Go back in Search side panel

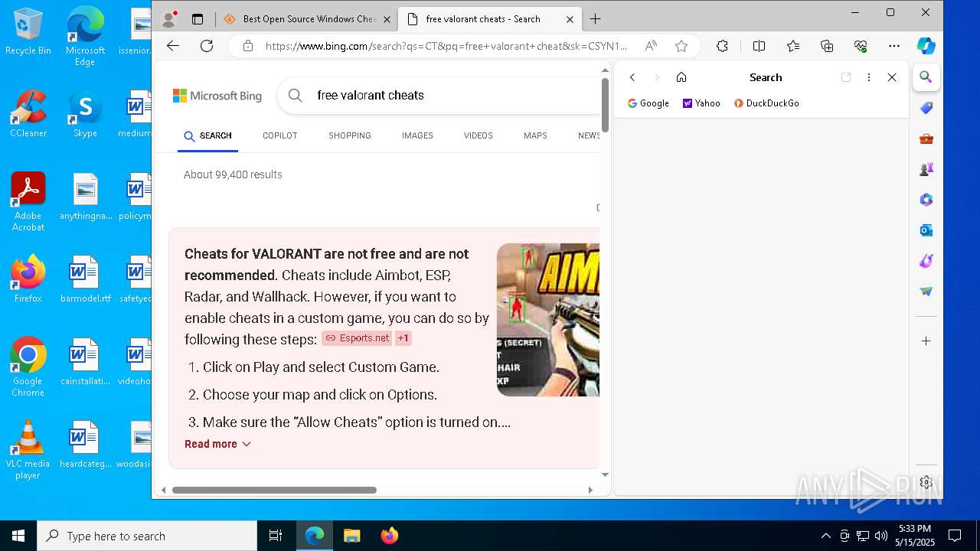point(632,77)
